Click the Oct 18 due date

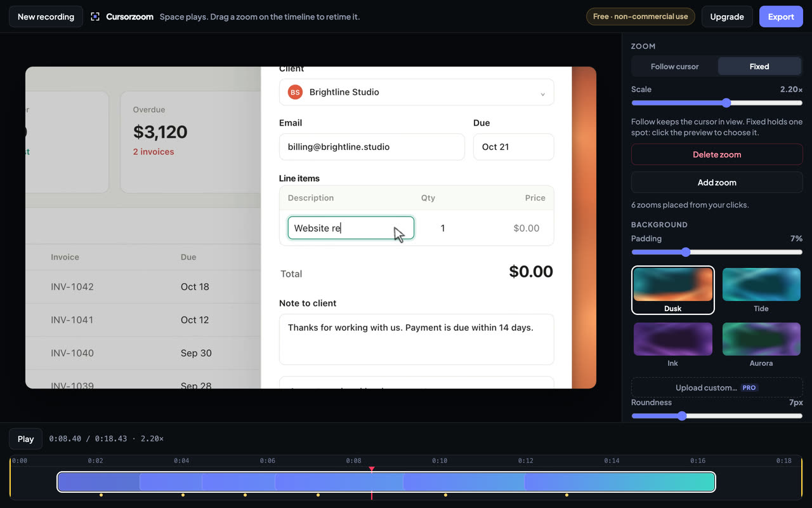(x=195, y=286)
